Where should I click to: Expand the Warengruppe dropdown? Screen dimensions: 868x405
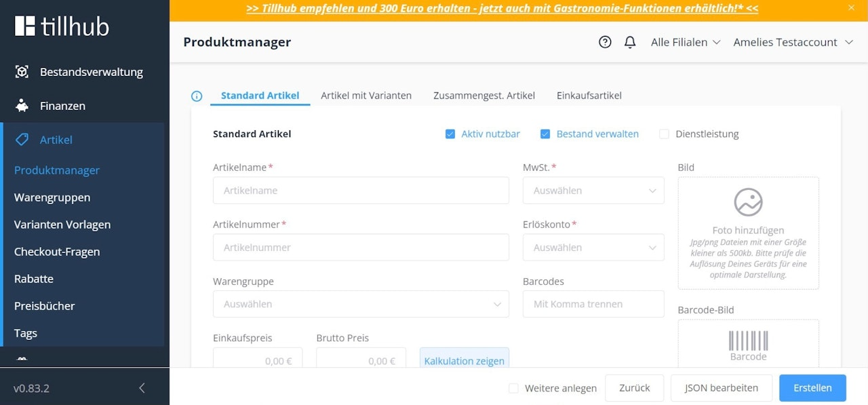(x=361, y=304)
